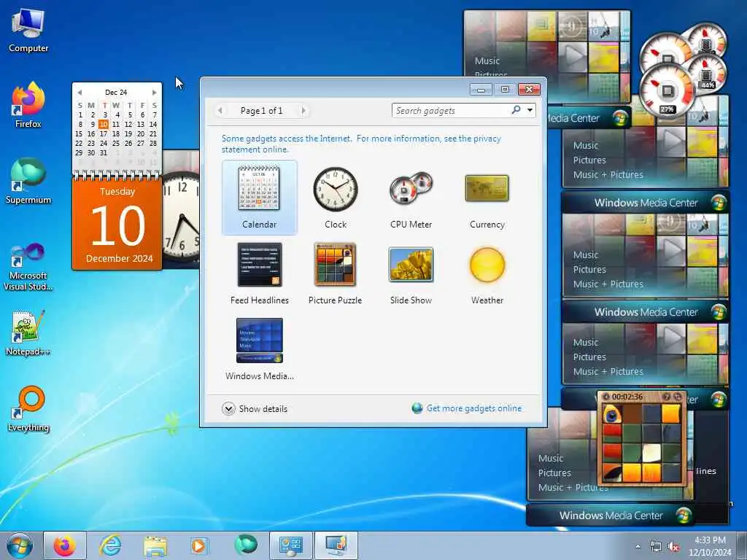
Task: Open the Notepad++ desktop shortcut
Action: click(x=28, y=332)
